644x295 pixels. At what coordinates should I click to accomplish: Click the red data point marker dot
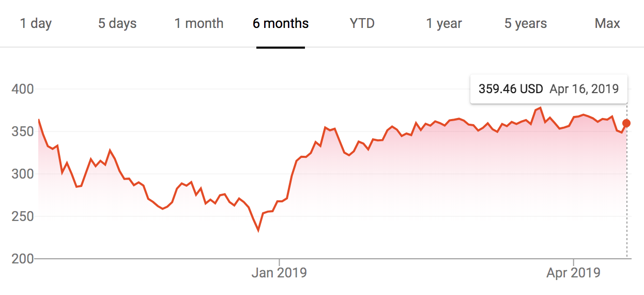627,123
